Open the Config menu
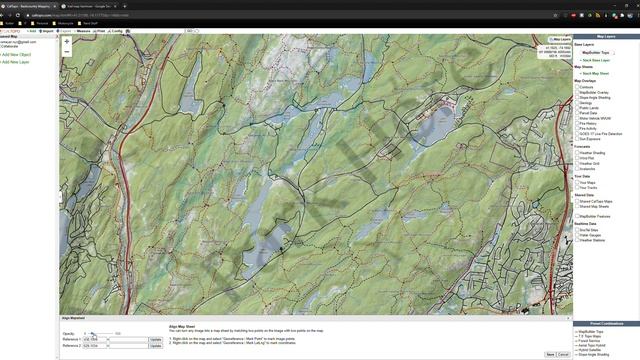 [116, 31]
